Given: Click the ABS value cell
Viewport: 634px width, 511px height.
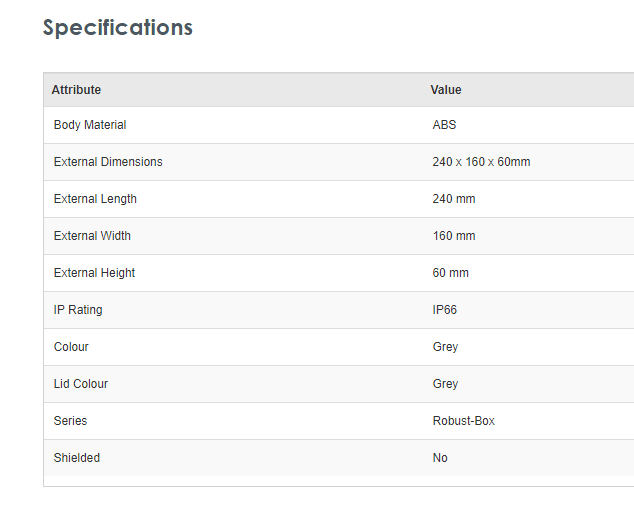Looking at the screenshot, I should pyautogui.click(x=444, y=125).
